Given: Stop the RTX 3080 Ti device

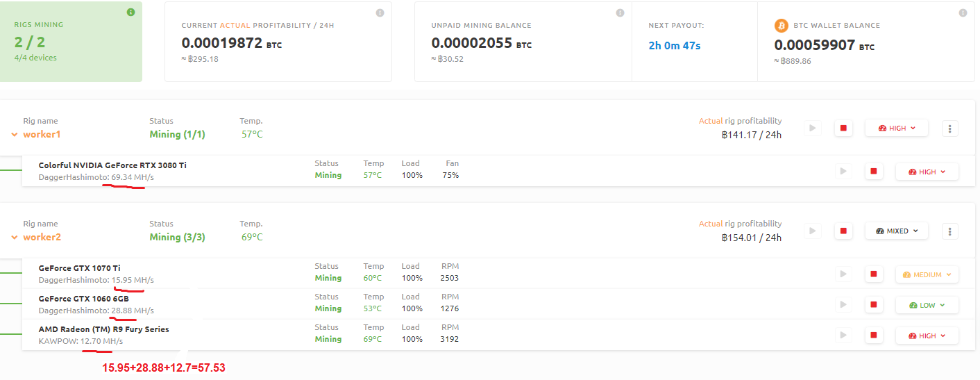Looking at the screenshot, I should (874, 172).
